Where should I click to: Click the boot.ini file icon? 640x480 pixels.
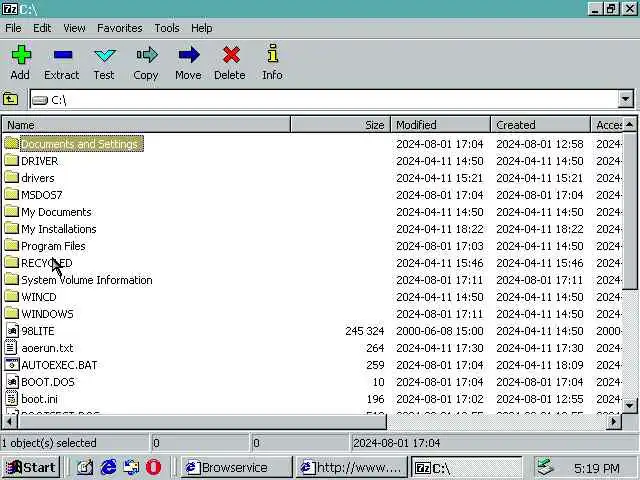pos(12,398)
